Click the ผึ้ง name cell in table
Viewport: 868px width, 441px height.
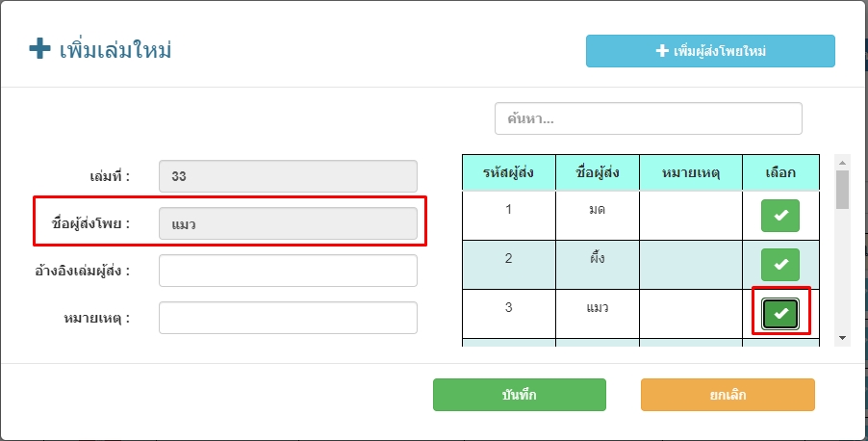[x=597, y=257]
